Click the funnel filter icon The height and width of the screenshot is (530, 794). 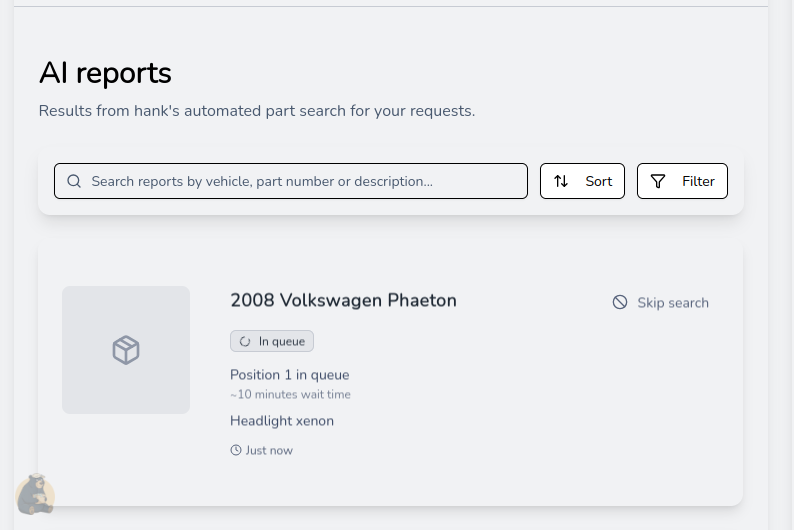658,181
